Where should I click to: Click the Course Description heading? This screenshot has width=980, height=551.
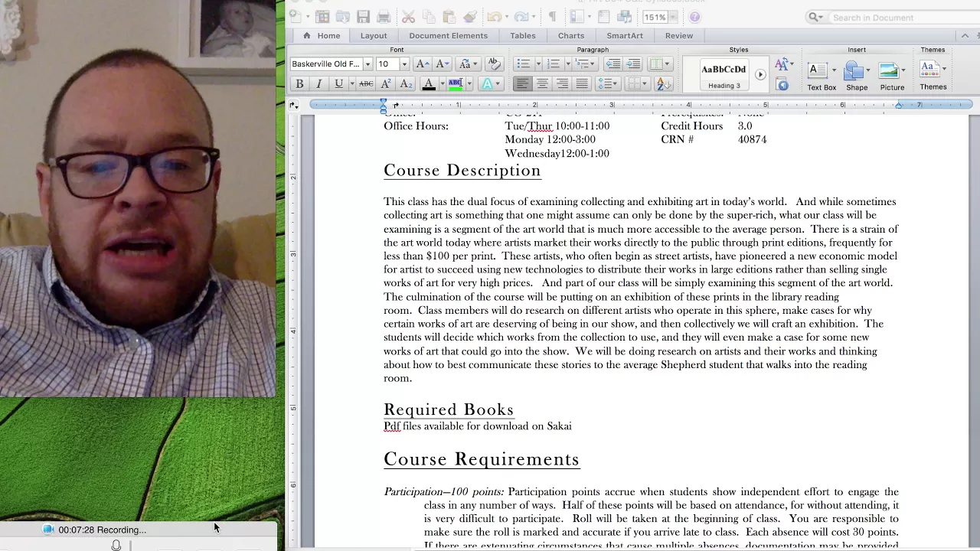462,171
